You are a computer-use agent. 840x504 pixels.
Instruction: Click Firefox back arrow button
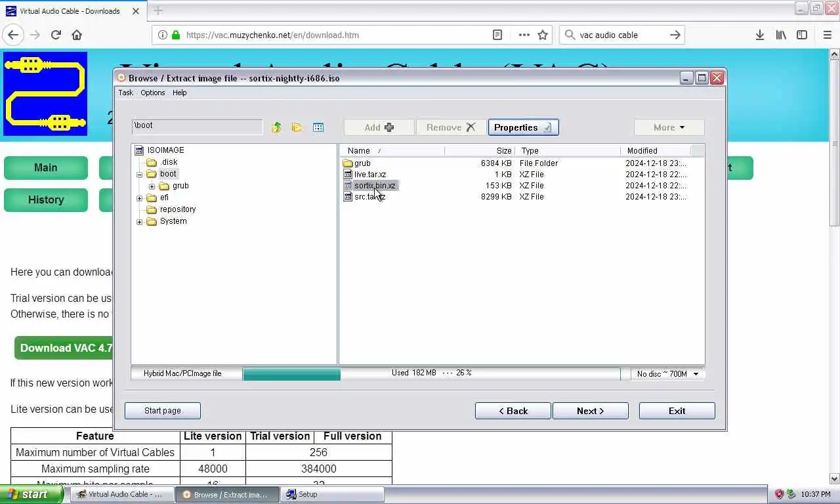13,35
